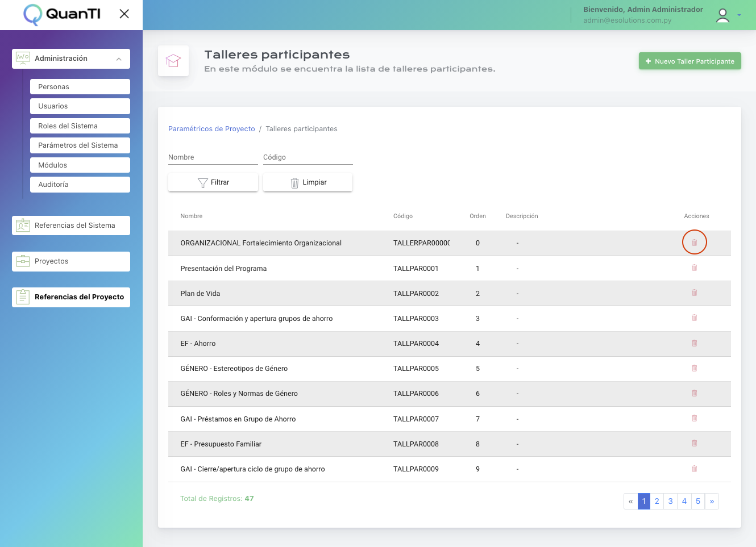
Task: Go to pagination page 2
Action: (x=657, y=501)
